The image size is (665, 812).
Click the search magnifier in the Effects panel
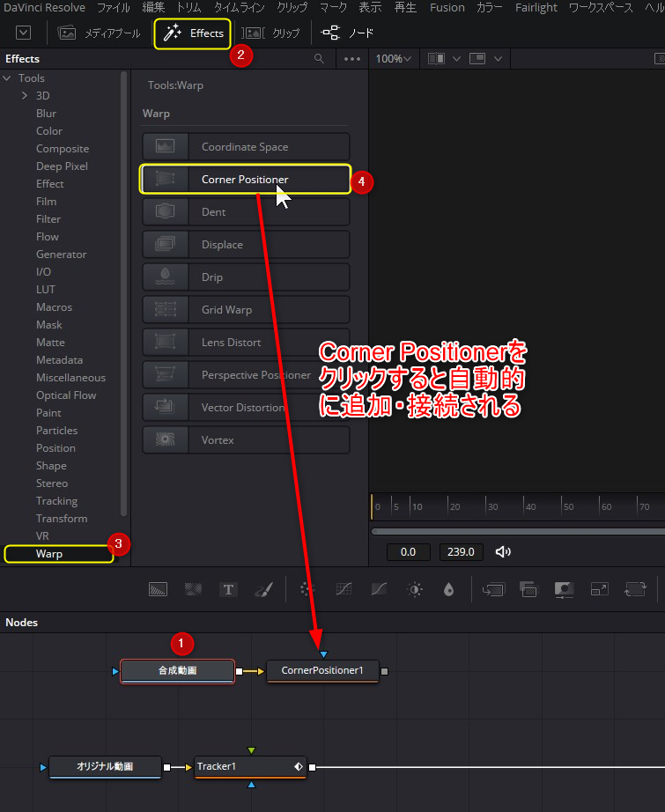[319, 58]
